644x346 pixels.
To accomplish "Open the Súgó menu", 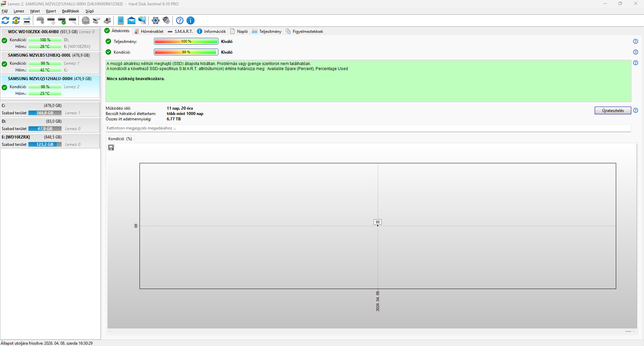I will [90, 11].
